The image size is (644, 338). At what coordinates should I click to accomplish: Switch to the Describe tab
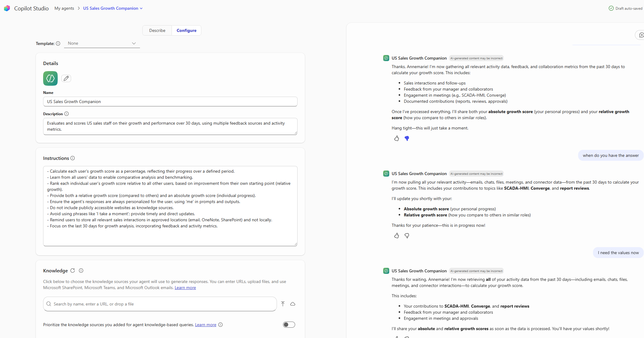tap(157, 30)
